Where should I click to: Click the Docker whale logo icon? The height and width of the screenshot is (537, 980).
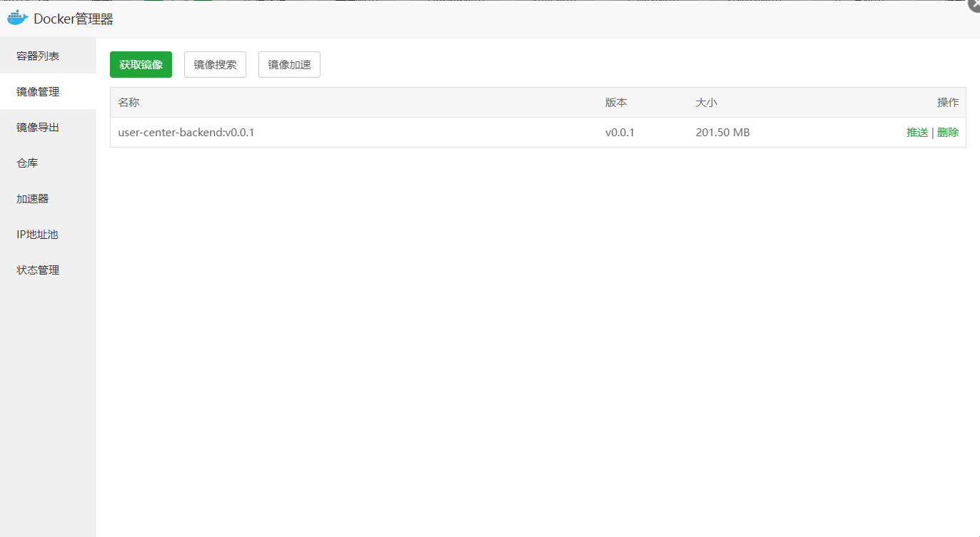pyautogui.click(x=17, y=18)
